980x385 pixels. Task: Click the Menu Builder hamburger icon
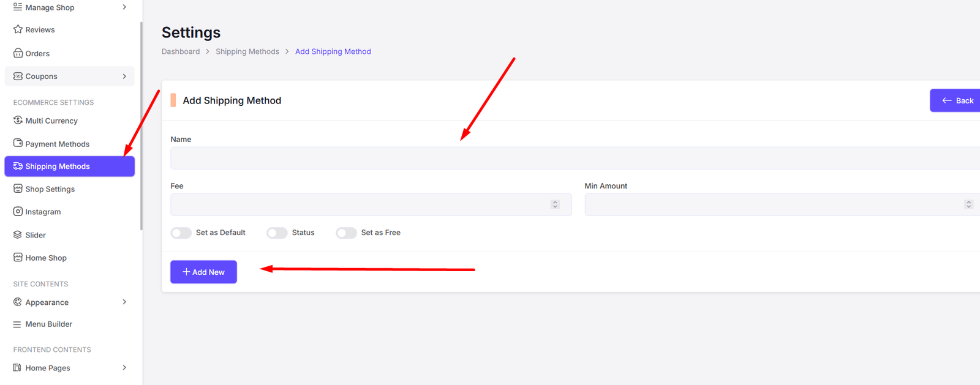coord(17,324)
